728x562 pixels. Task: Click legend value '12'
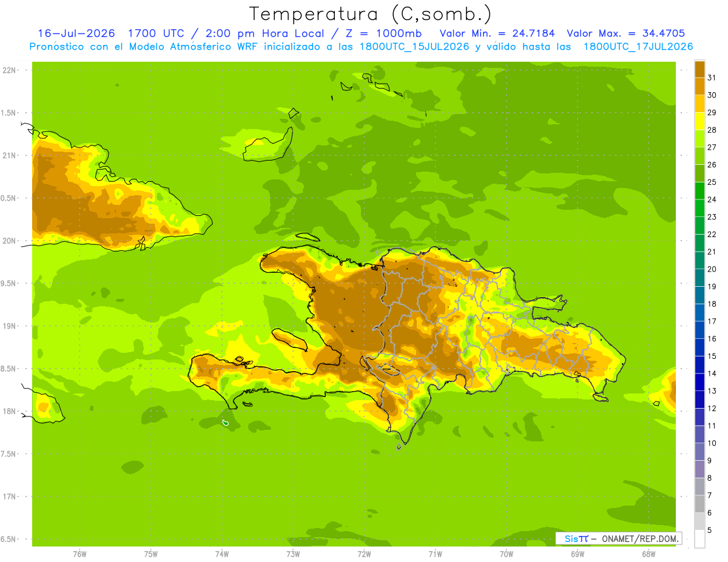(712, 409)
